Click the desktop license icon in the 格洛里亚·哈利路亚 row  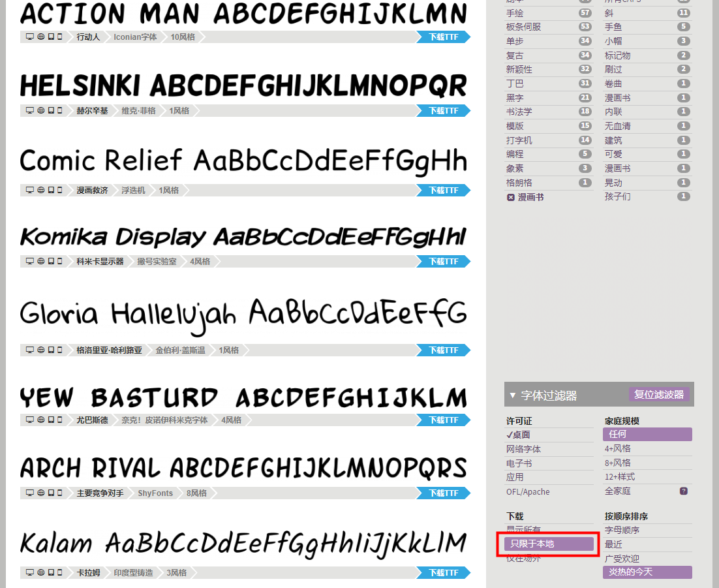[x=30, y=350]
